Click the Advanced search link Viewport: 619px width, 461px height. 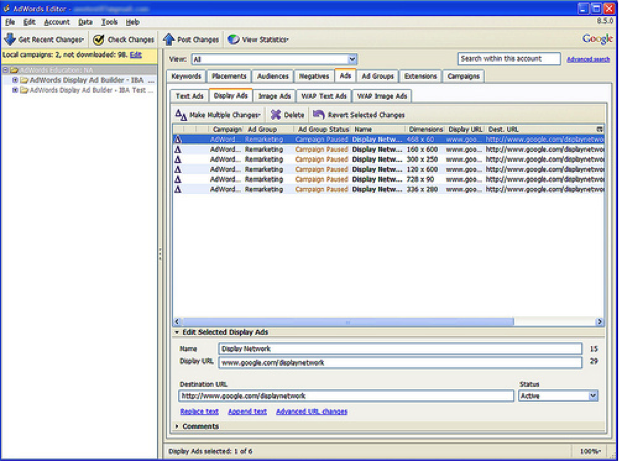coord(588,59)
